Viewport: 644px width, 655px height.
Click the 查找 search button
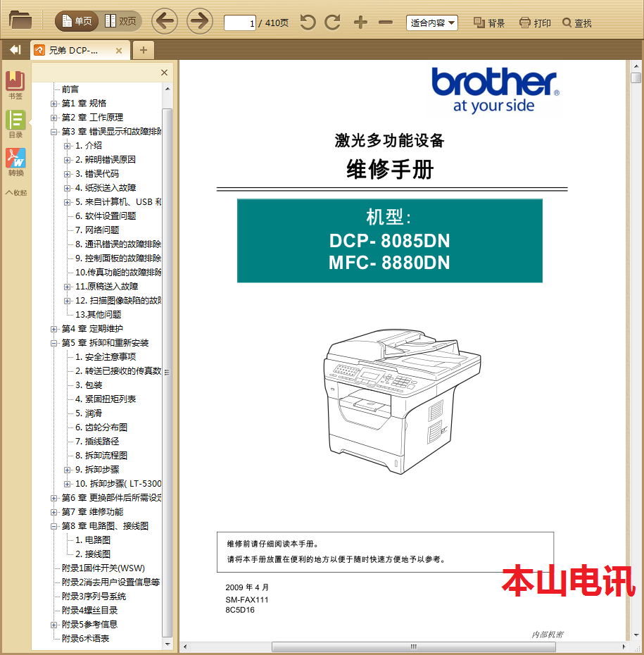pos(577,23)
